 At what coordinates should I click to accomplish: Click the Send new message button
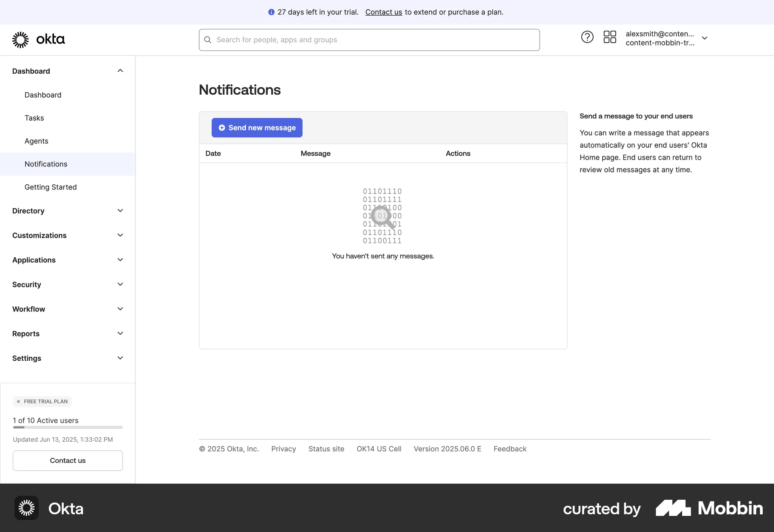257,128
